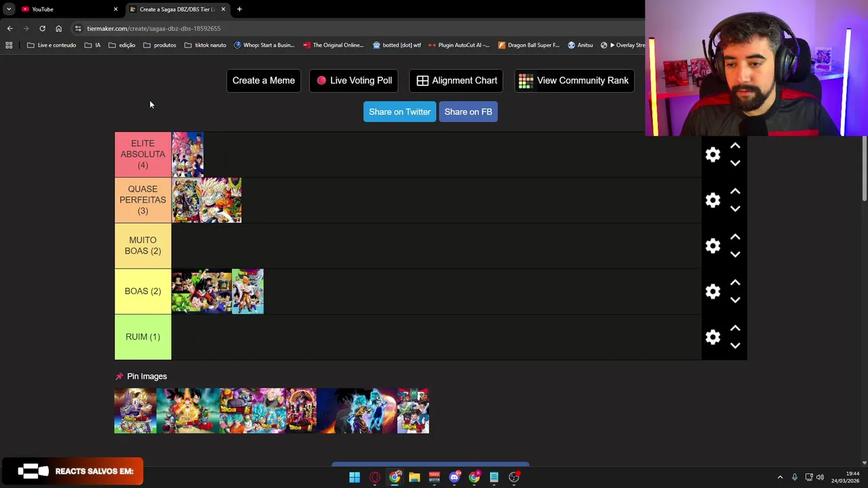The width and height of the screenshot is (868, 488).
Task: Click the Pin Images pushpin label
Action: [141, 376]
